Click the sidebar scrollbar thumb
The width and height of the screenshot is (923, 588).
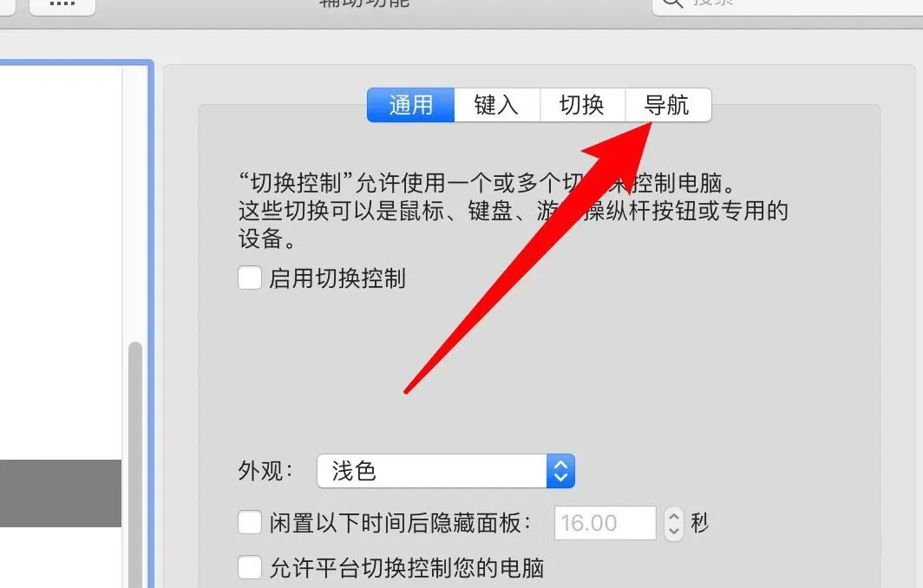tap(135, 464)
